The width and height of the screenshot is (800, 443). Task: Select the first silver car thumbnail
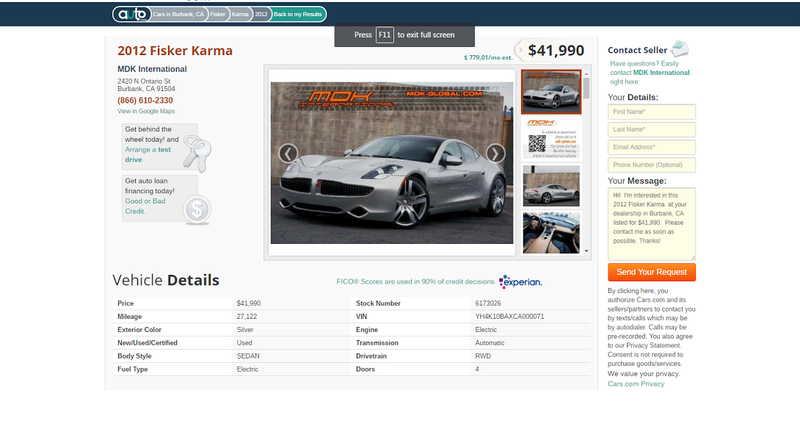point(551,92)
